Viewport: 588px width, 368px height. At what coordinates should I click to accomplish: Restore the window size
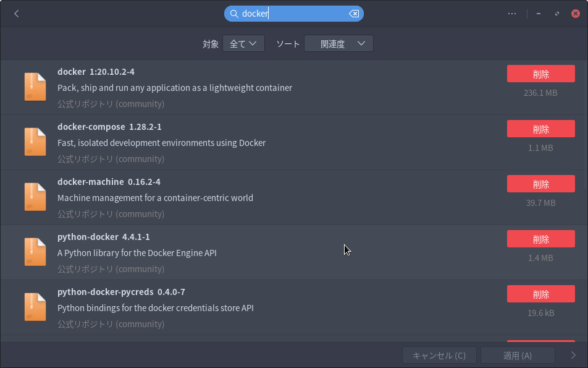pos(557,14)
